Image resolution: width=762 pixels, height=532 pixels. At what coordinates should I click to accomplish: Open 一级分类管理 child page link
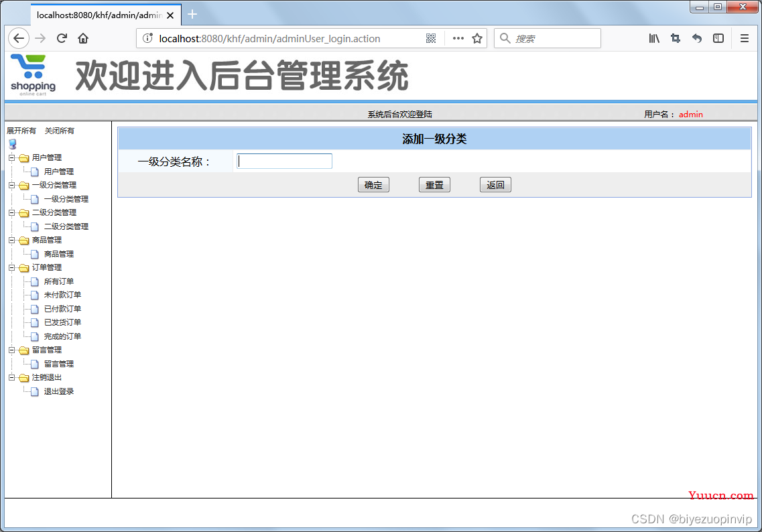[x=66, y=199]
